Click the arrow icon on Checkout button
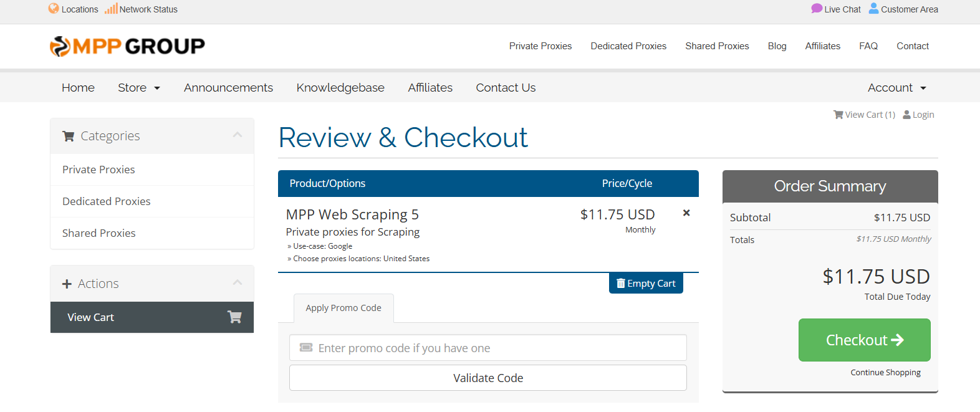Viewport: 980px width, 412px height. 898,340
